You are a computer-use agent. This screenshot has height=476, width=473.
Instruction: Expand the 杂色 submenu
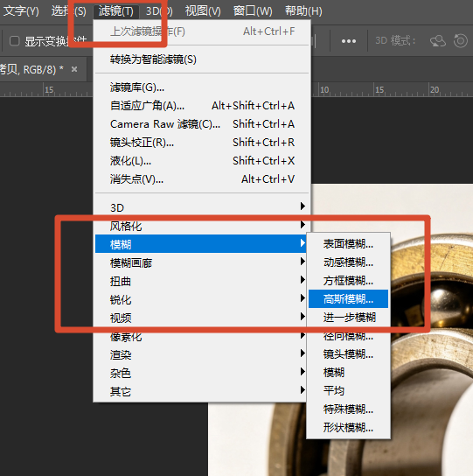coord(200,373)
